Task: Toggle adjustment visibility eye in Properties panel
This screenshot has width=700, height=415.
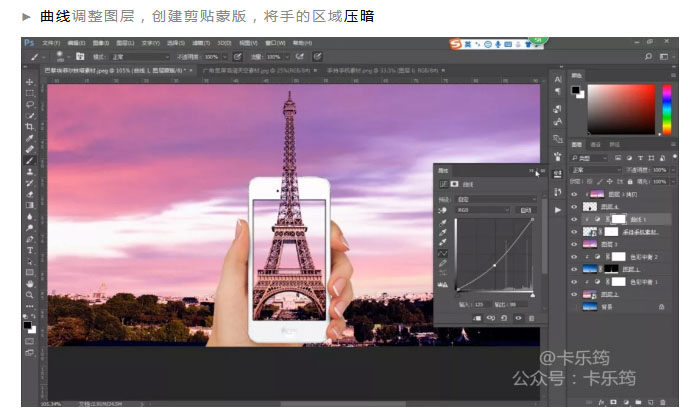Action: [518, 318]
